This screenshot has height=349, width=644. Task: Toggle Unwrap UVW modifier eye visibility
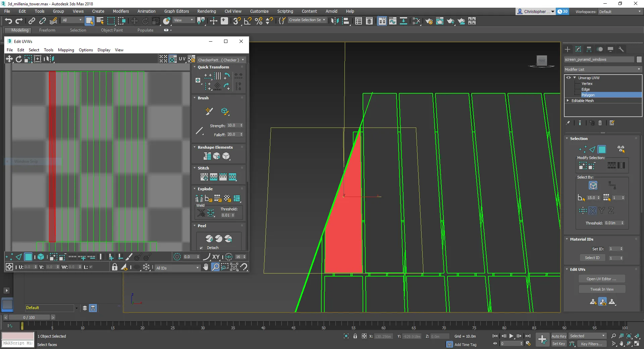point(569,78)
